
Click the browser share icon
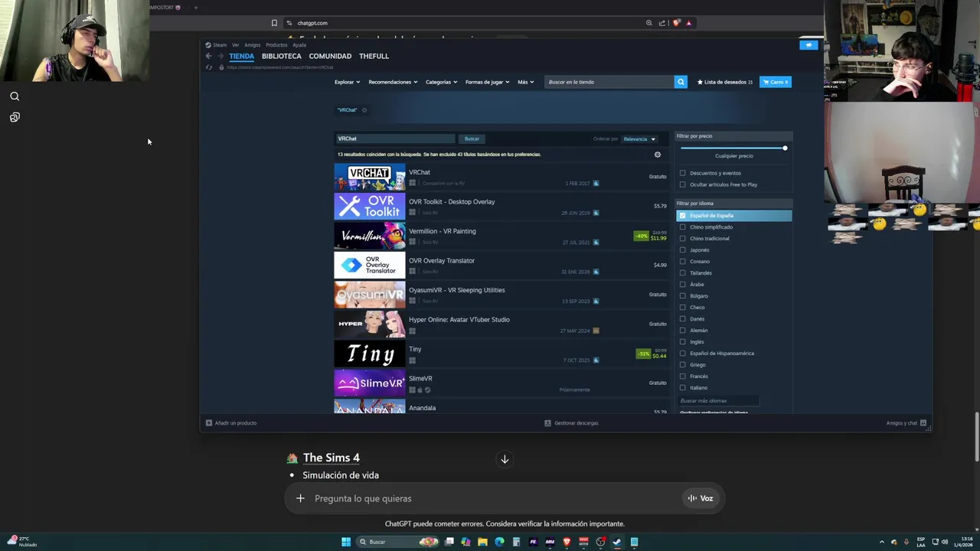pos(662,23)
